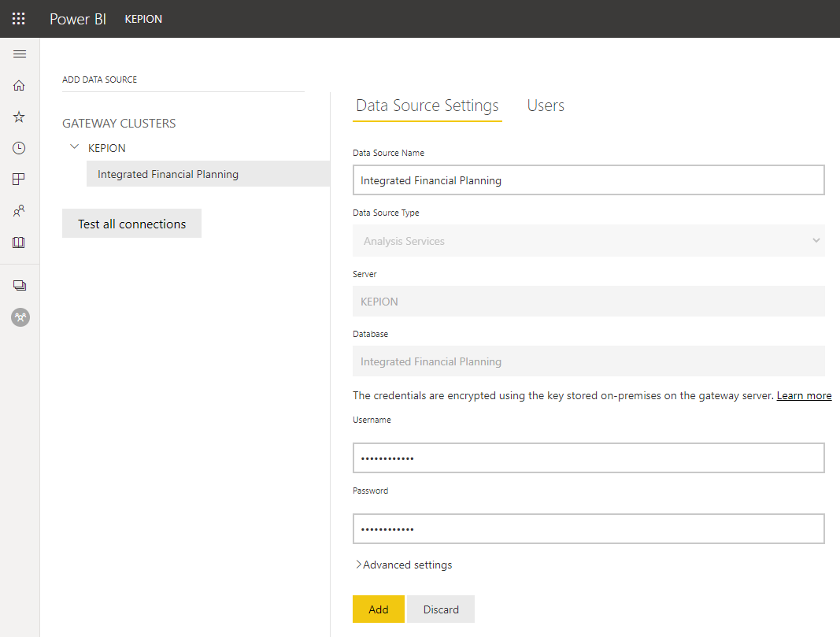Select Integrated Financial Planning in gateway tree

coord(208,173)
